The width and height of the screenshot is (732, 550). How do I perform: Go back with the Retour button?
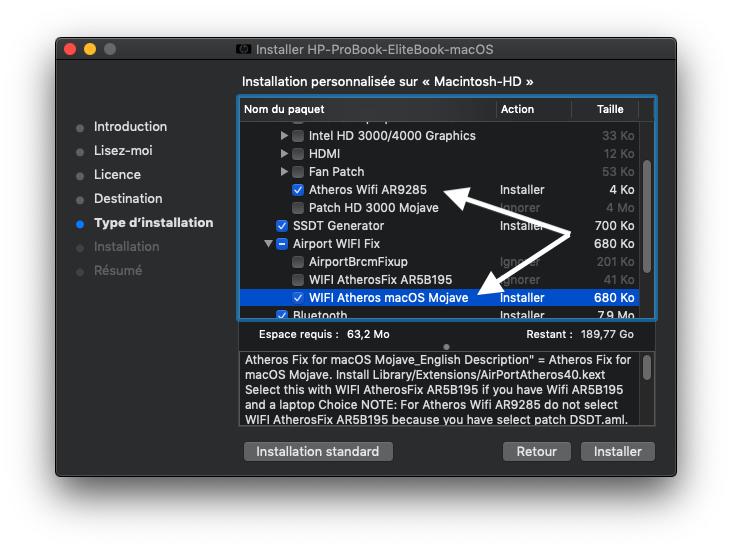click(536, 451)
